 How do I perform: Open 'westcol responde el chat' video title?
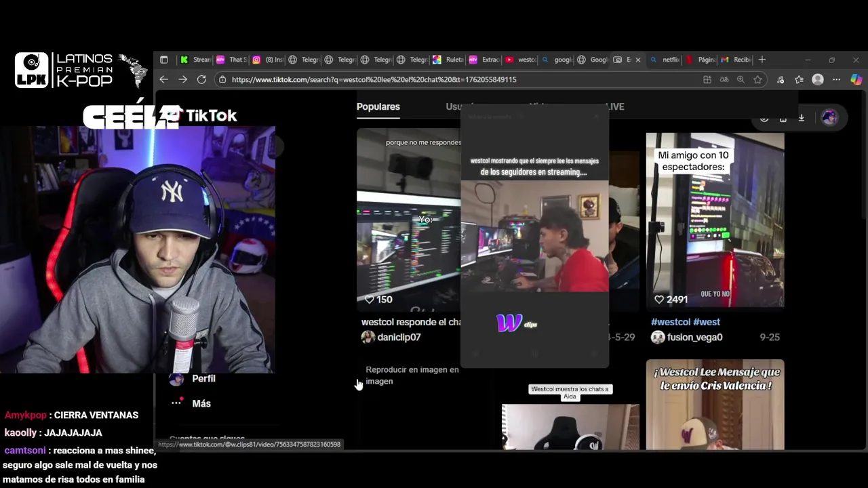411,322
